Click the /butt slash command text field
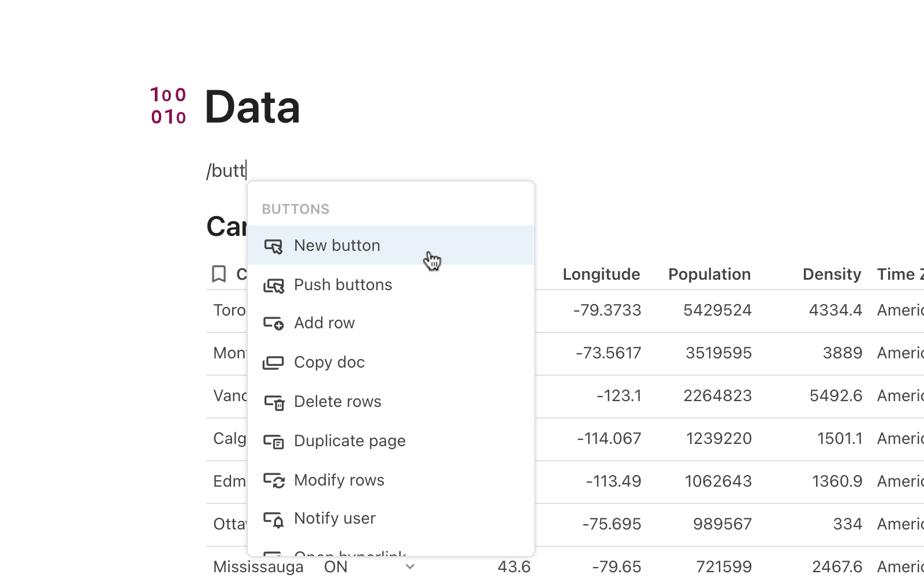The height and width of the screenshot is (578, 924). [x=227, y=170]
